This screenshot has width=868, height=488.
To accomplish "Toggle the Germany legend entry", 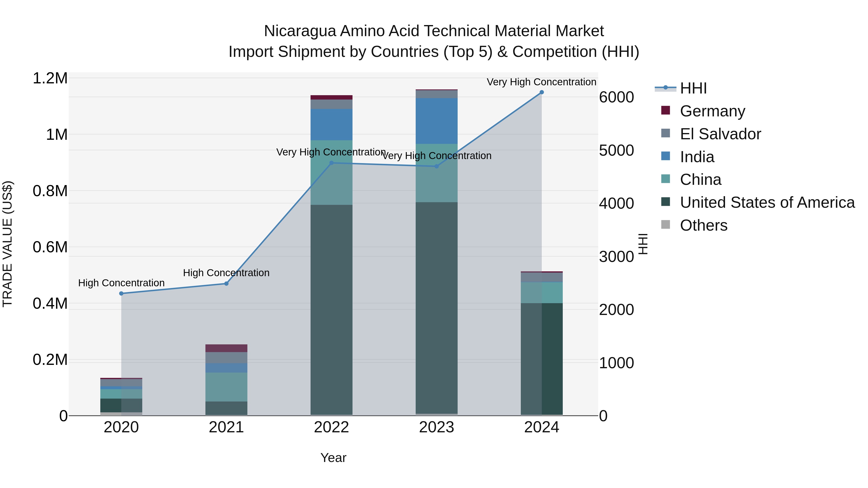I will coord(704,111).
